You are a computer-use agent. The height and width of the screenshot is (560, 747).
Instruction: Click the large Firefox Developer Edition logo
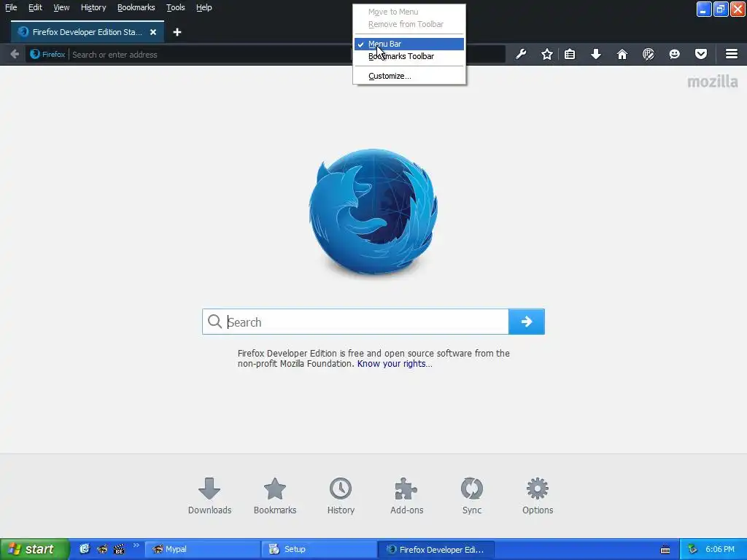click(373, 212)
